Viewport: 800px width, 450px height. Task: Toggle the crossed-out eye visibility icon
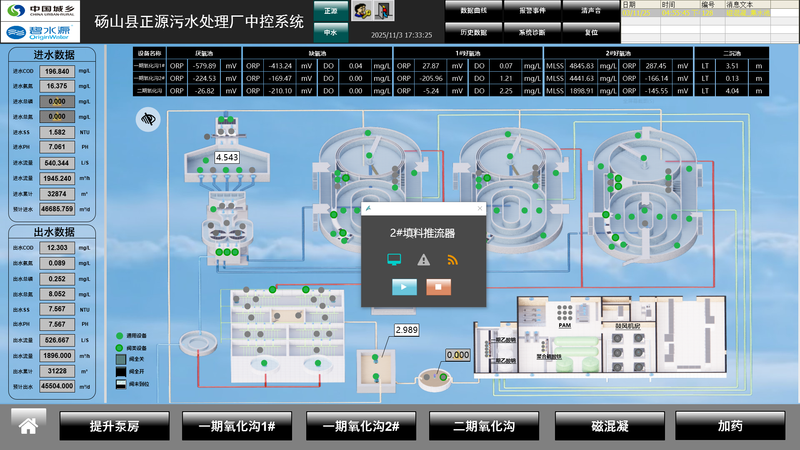tap(148, 119)
